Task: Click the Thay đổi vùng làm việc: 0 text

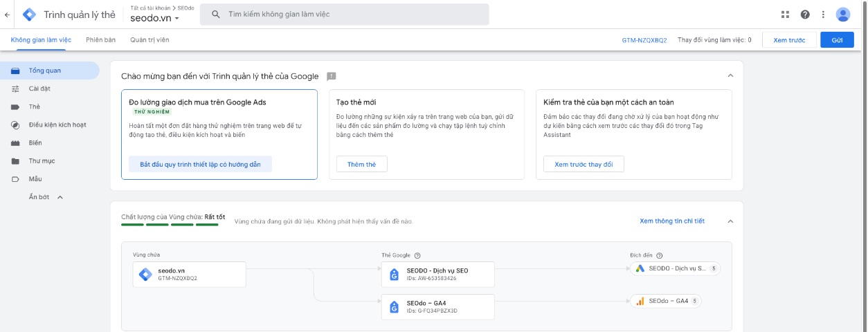Action: (714, 40)
